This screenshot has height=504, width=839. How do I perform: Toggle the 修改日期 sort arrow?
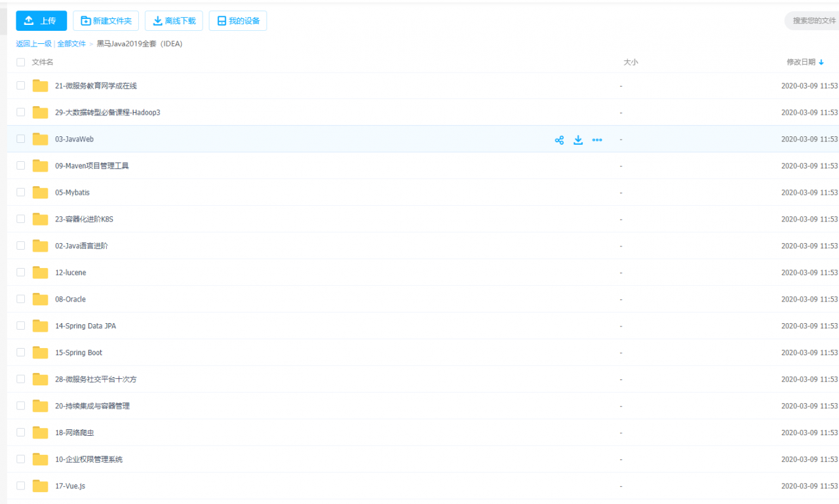(x=821, y=62)
